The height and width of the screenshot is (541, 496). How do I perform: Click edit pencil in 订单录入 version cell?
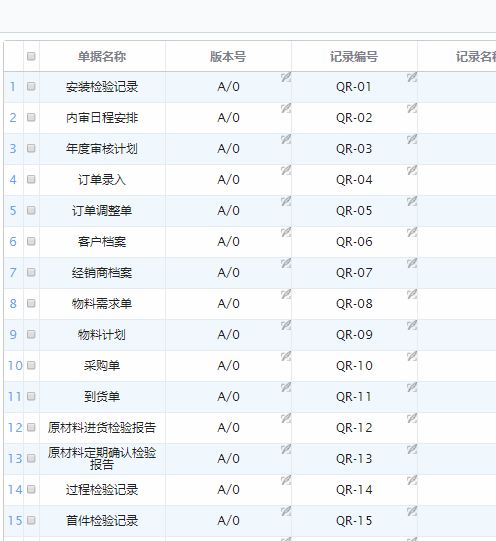click(286, 170)
